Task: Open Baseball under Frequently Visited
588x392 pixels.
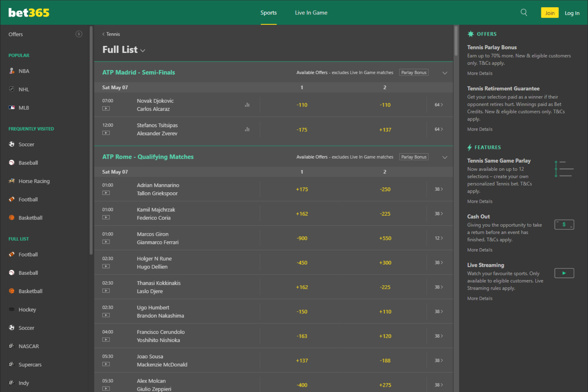Action: pos(28,163)
